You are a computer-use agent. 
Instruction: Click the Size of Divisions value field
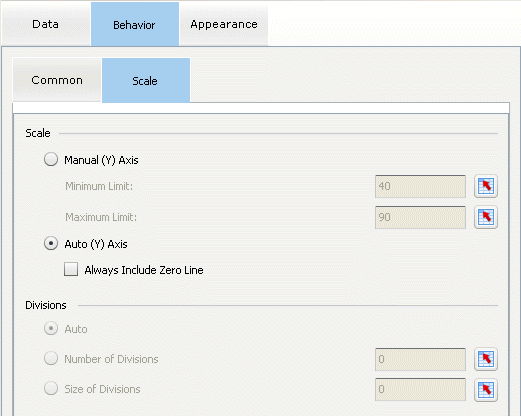(420, 389)
